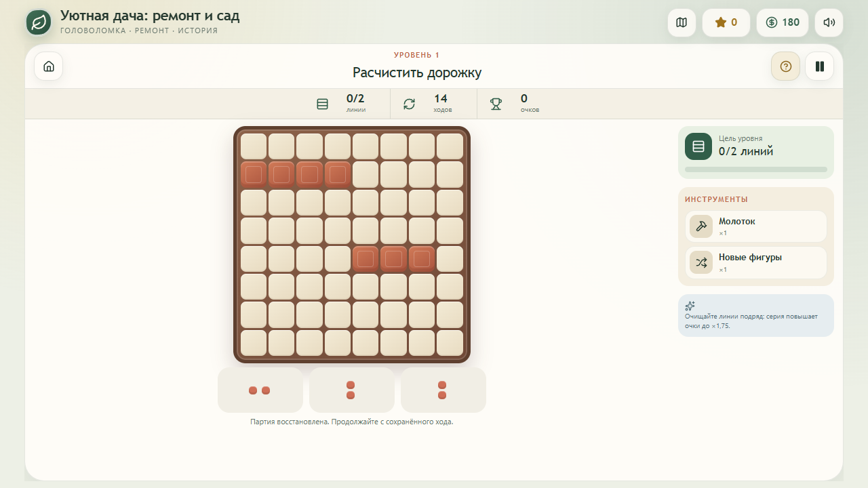Click the star counter showing 0
The height and width of the screenshot is (488, 868).
[726, 22]
